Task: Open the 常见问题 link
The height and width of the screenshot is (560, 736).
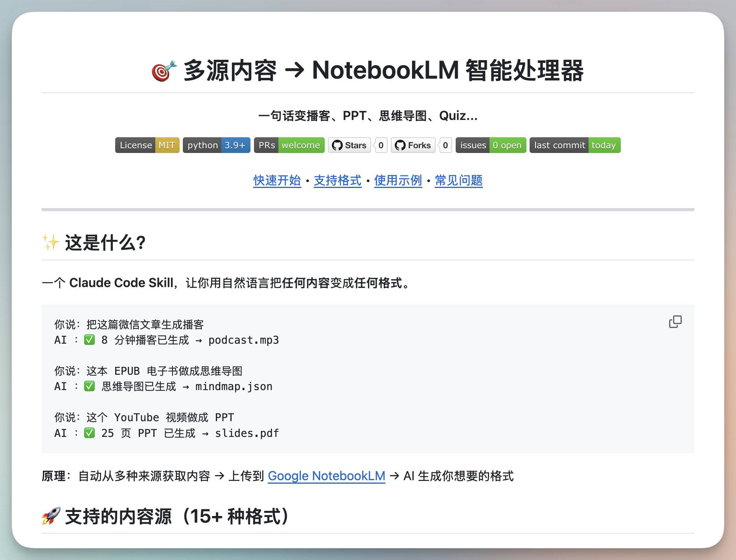Action: [458, 181]
